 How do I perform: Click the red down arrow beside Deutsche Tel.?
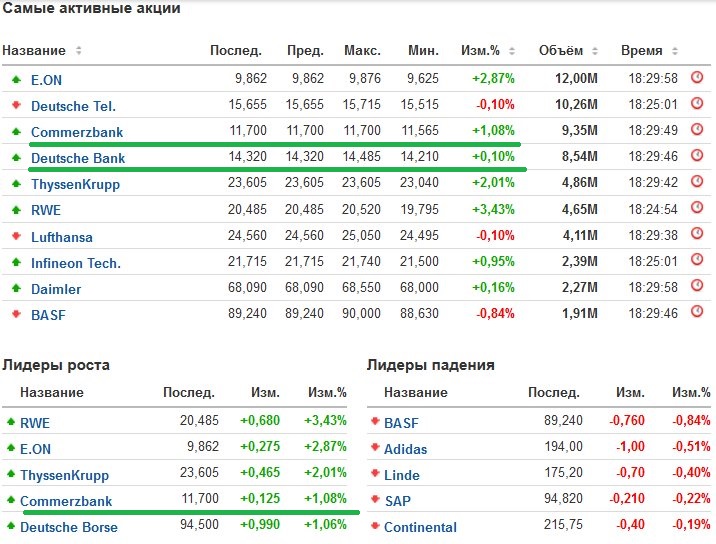16,105
